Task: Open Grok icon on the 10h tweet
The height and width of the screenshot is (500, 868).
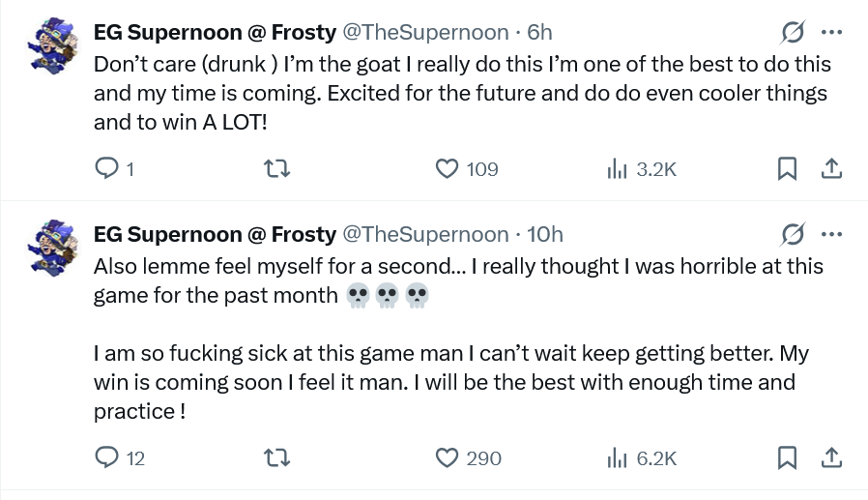Action: point(793,234)
